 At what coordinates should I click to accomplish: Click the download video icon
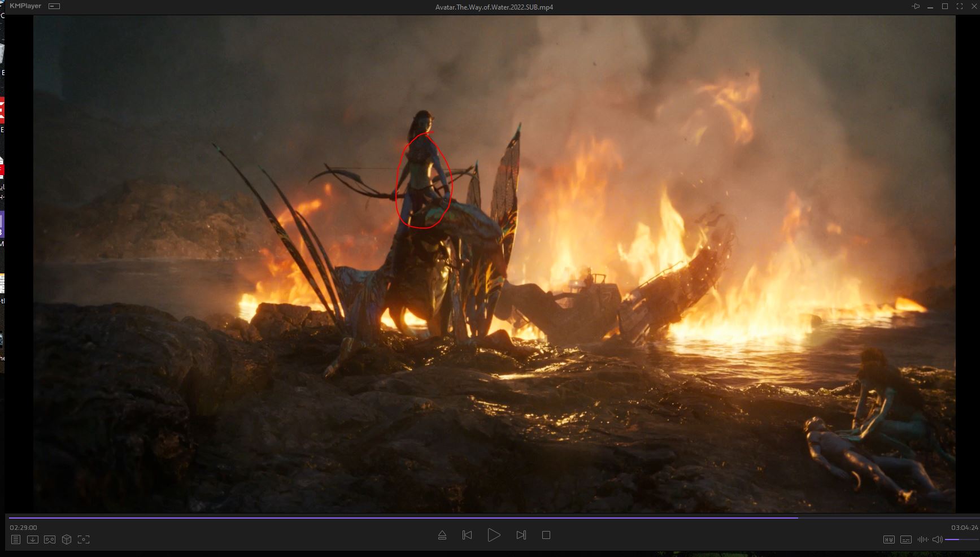click(x=33, y=539)
